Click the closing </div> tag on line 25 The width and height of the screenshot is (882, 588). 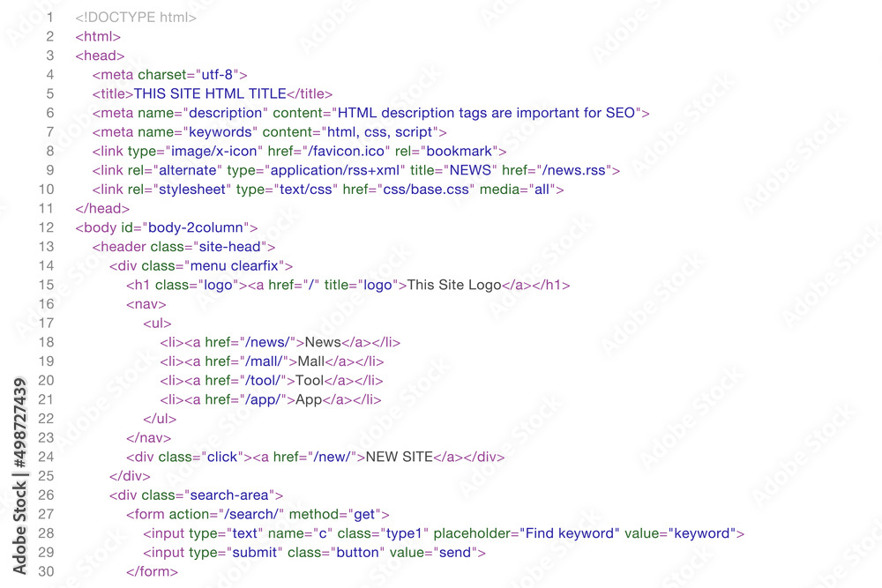pyautogui.click(x=130, y=476)
